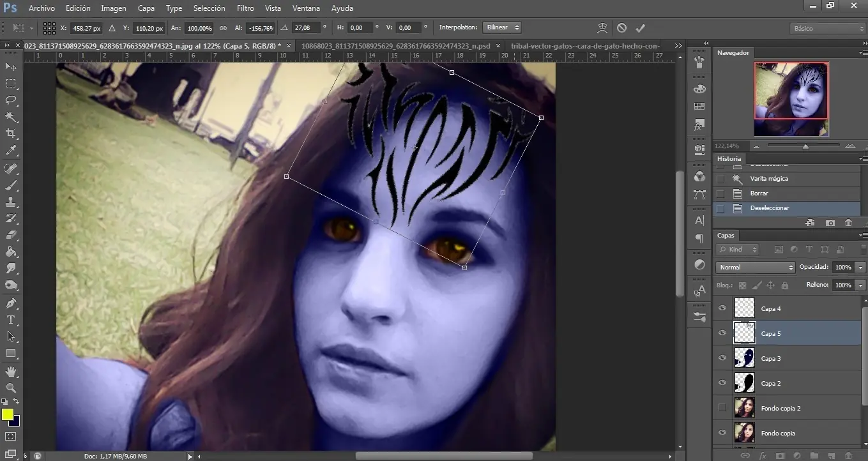Create new document from current state
Viewport: 868px width, 461px height.
coord(810,222)
